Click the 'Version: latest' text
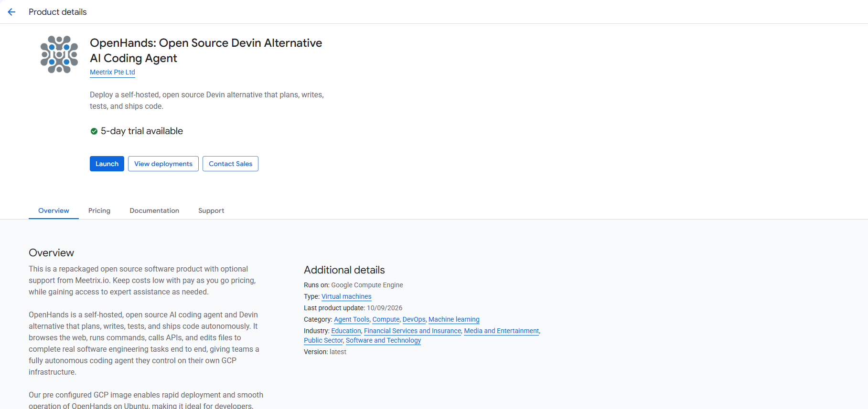Screen dimensions: 868x409 (x=325, y=352)
